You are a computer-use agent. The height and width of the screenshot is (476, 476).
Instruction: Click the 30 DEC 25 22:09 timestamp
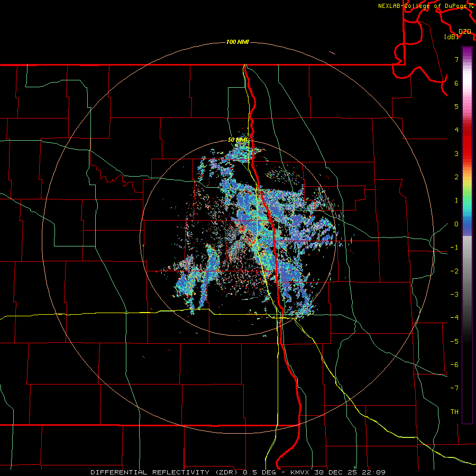[349, 472]
